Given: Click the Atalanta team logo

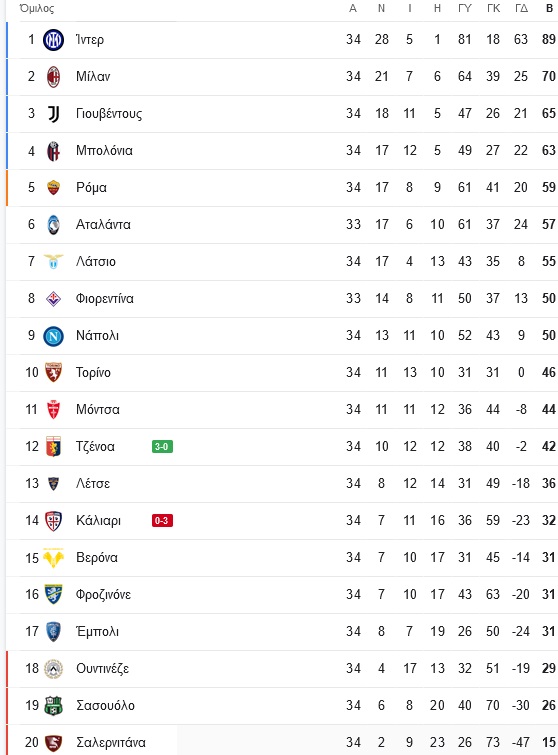Looking at the screenshot, I should (x=53, y=225).
